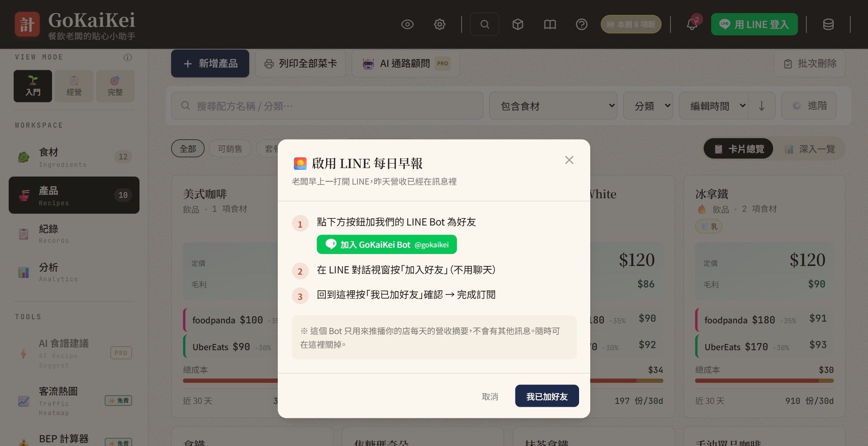Viewport: 868px width, 446px height.
Task: Open notifications bell icon
Action: 692,24
